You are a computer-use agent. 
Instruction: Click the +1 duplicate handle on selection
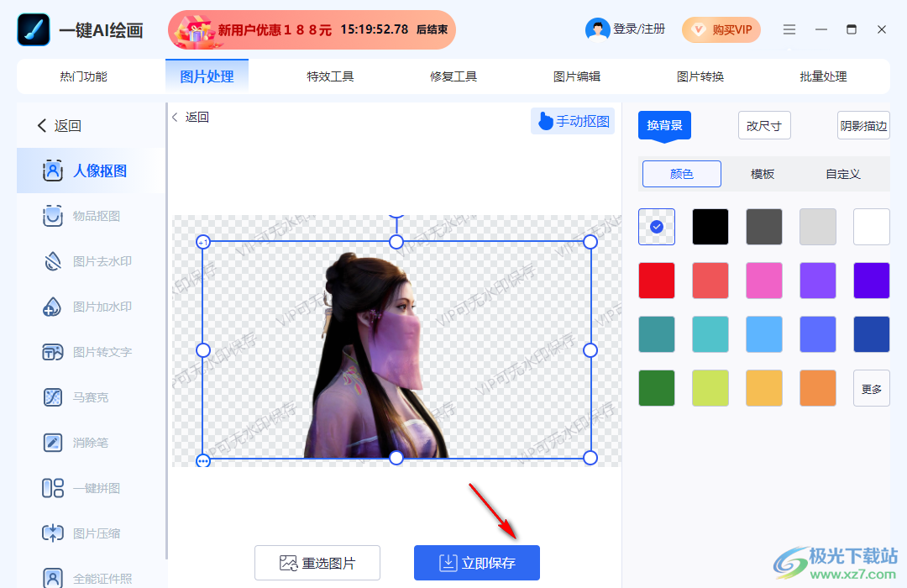pyautogui.click(x=203, y=242)
